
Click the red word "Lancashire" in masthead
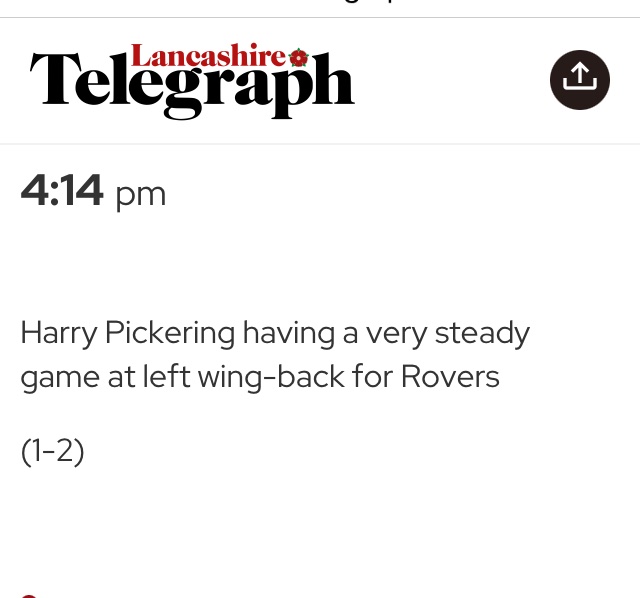click(x=208, y=56)
